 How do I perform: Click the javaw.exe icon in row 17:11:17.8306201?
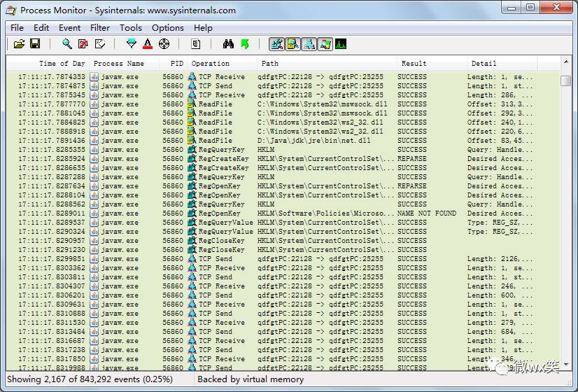coord(94,295)
